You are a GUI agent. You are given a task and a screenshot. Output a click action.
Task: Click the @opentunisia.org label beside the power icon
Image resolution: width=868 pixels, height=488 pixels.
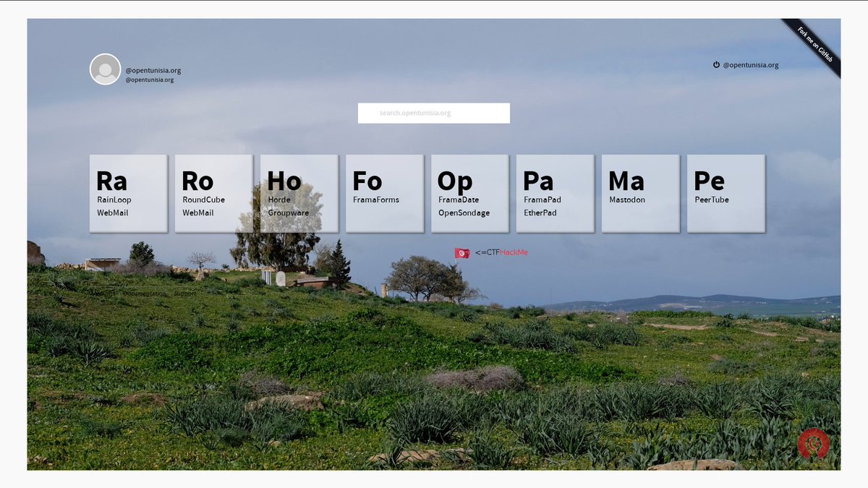[751, 65]
